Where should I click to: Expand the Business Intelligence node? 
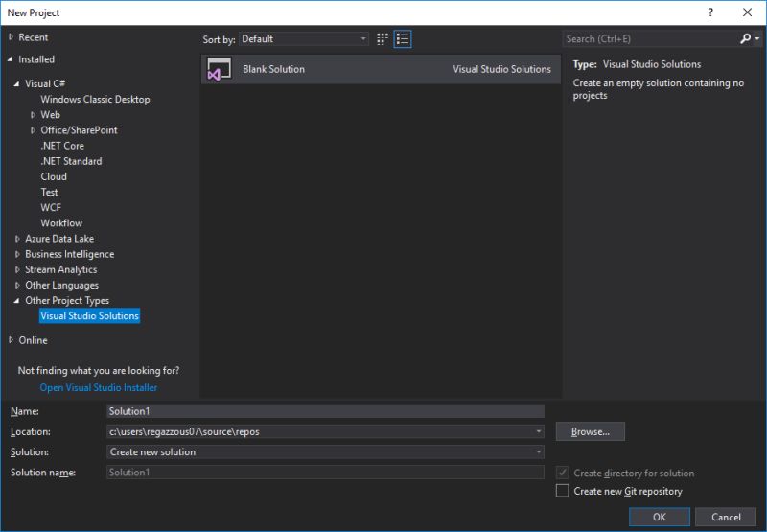[17, 254]
